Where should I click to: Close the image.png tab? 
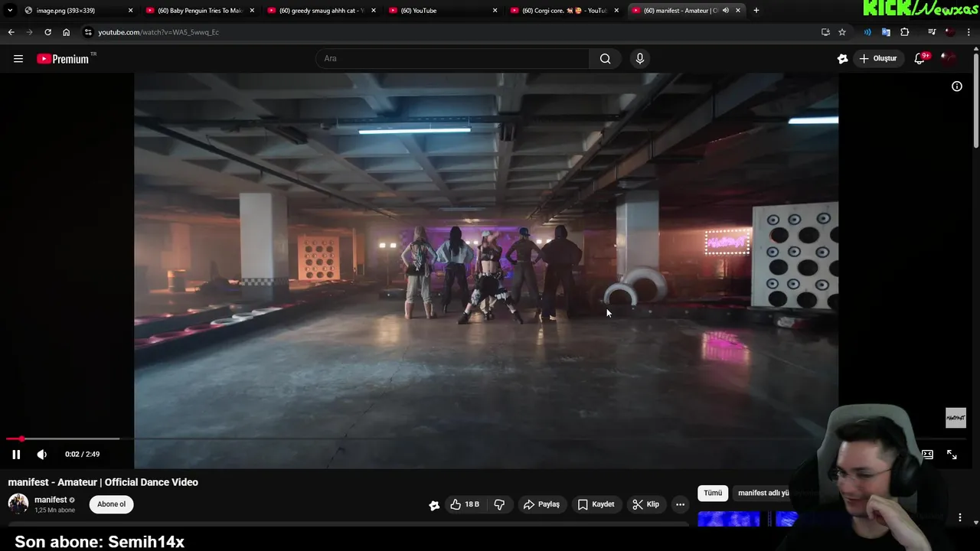click(x=130, y=11)
